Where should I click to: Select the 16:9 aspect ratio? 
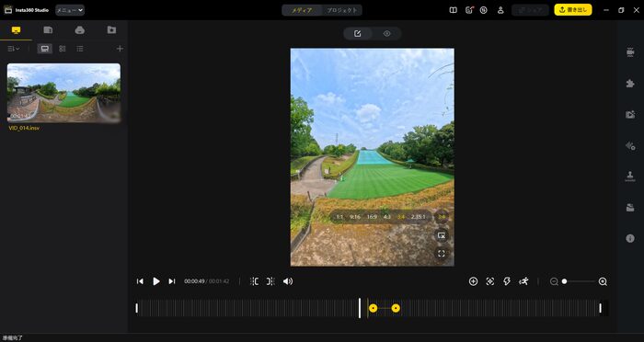click(x=372, y=217)
